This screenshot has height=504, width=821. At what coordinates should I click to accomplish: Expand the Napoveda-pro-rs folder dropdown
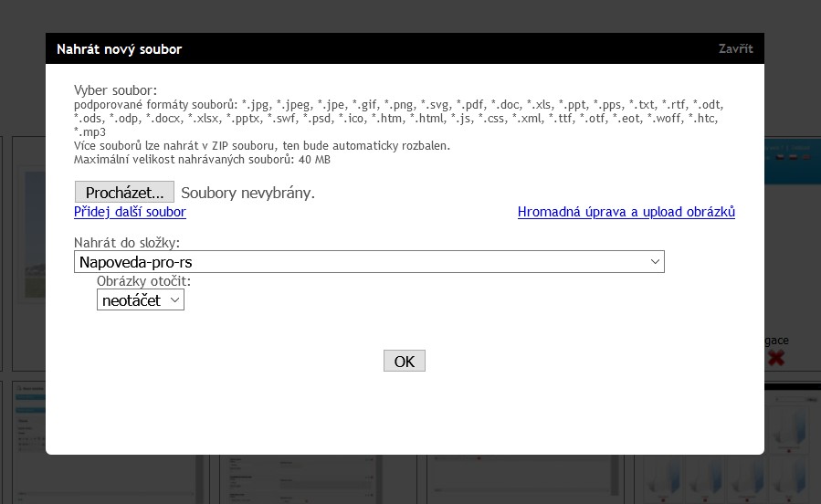coord(369,262)
